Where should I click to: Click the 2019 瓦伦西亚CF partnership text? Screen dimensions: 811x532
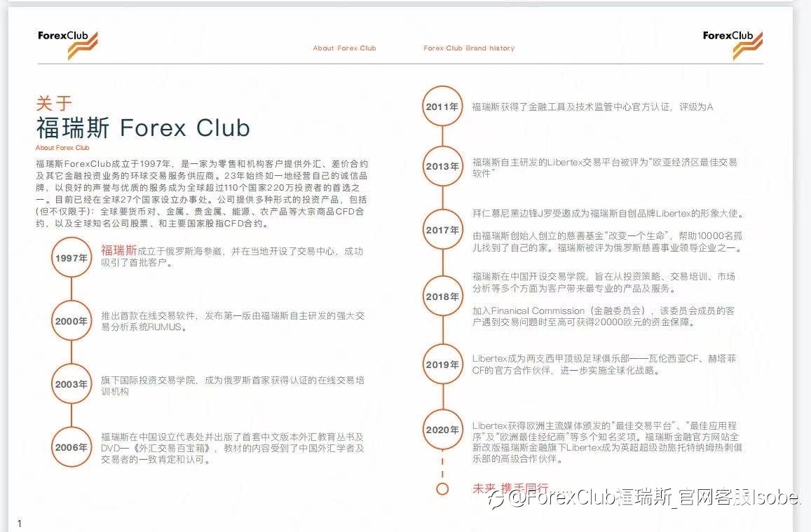click(604, 364)
